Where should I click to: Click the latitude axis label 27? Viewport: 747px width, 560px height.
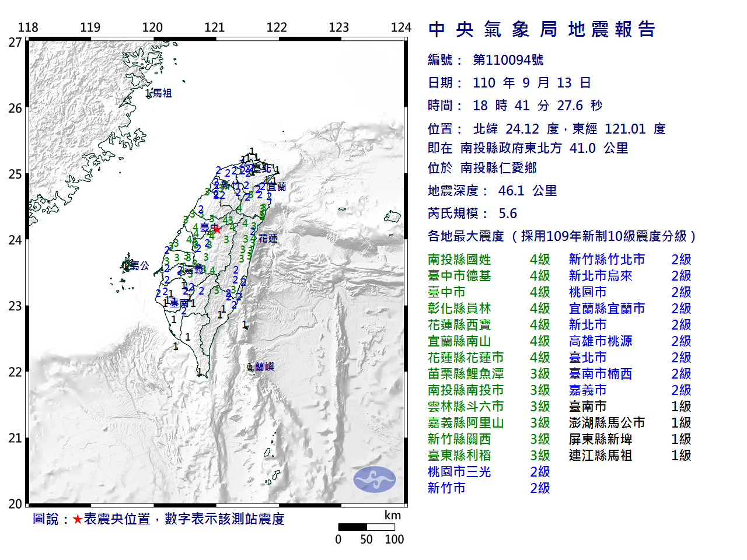coord(15,42)
